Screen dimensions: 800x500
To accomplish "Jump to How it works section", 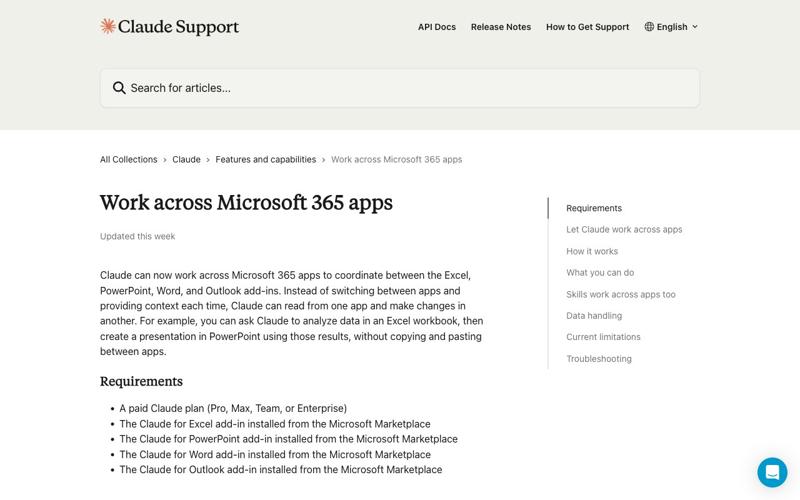I will point(592,251).
